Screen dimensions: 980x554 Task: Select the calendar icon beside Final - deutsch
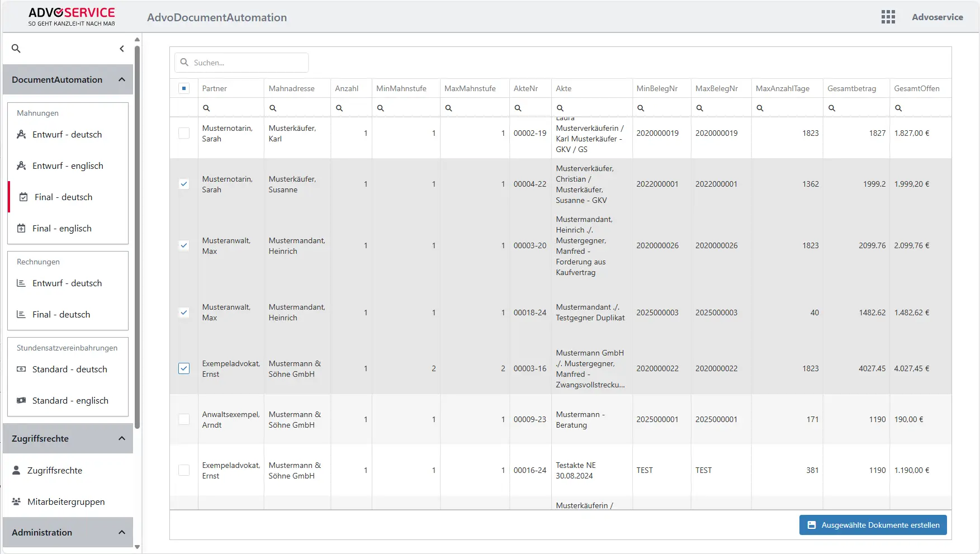(23, 197)
